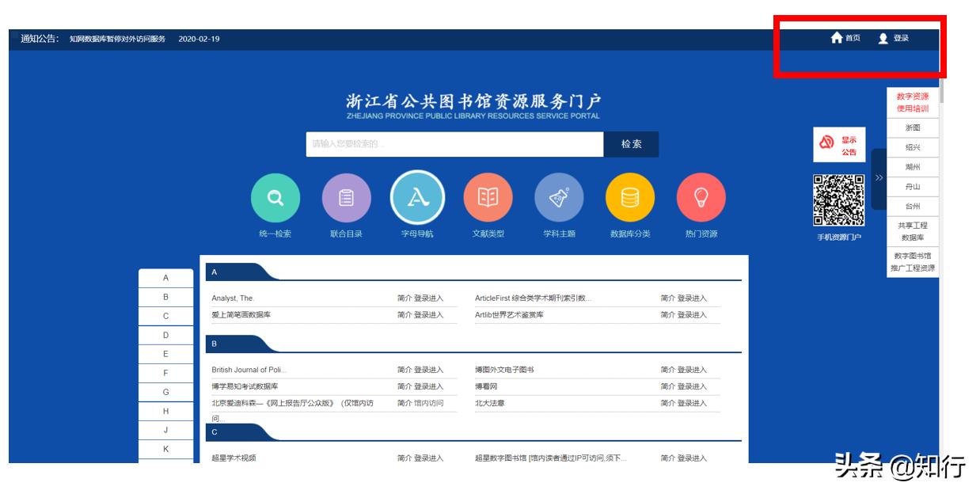Click the 首页 home icon
This screenshot has width=980, height=494.
coord(838,36)
